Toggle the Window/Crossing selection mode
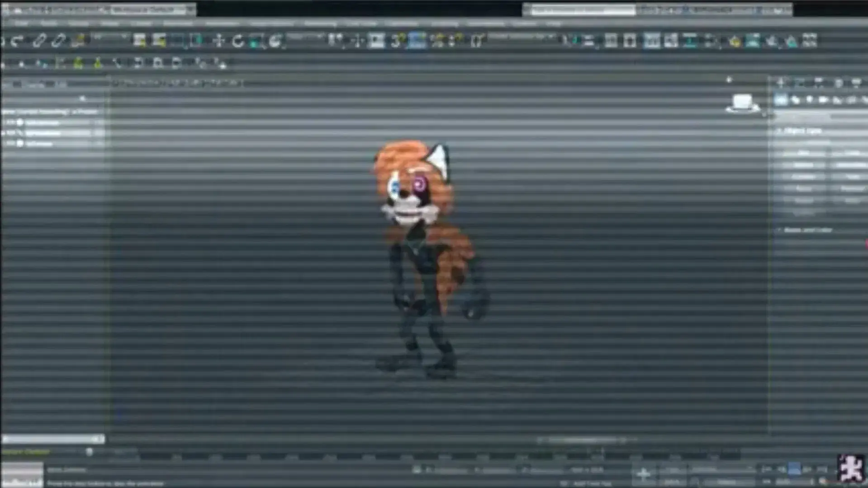 click(x=196, y=41)
